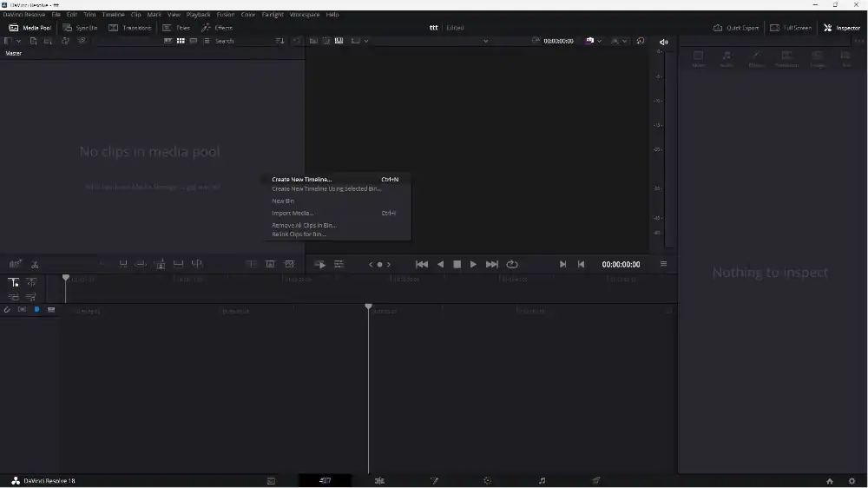Jump to previous marker chevron
The image size is (868, 488).
pyautogui.click(x=371, y=265)
